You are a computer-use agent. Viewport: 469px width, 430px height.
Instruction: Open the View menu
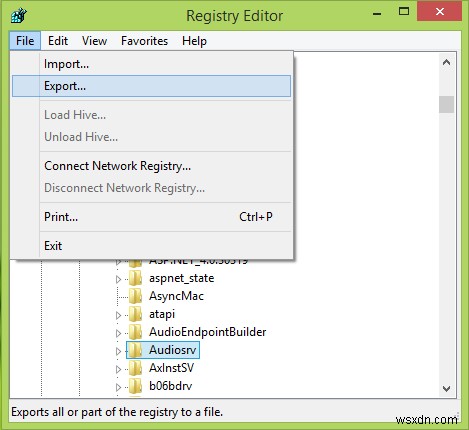[x=94, y=41]
